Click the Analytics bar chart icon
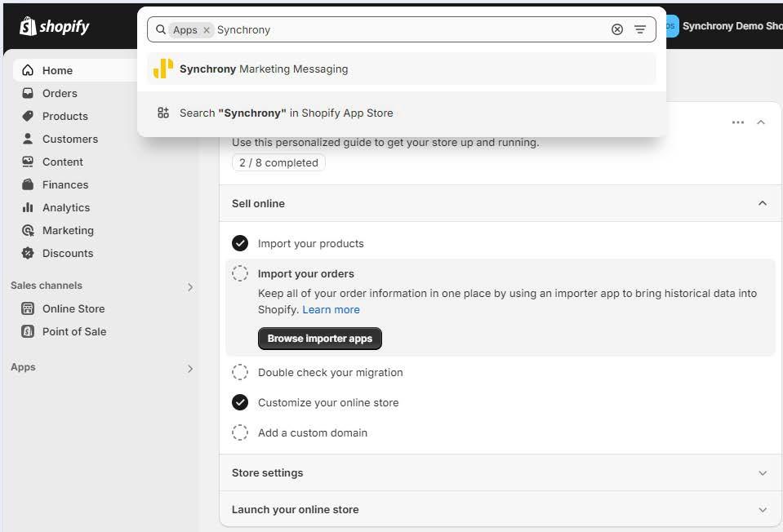Screen dimensions: 783x532 28,207
